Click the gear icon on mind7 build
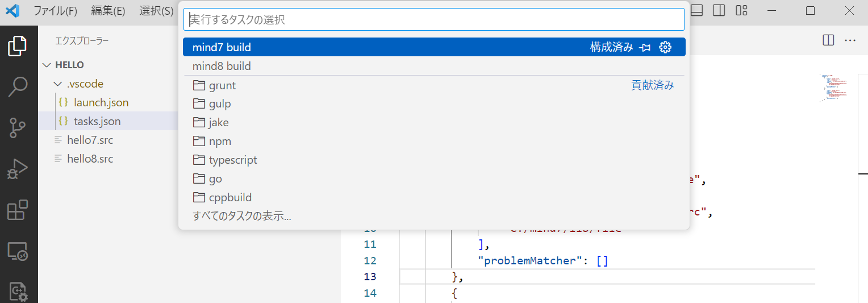The height and width of the screenshot is (303, 868). (x=665, y=47)
